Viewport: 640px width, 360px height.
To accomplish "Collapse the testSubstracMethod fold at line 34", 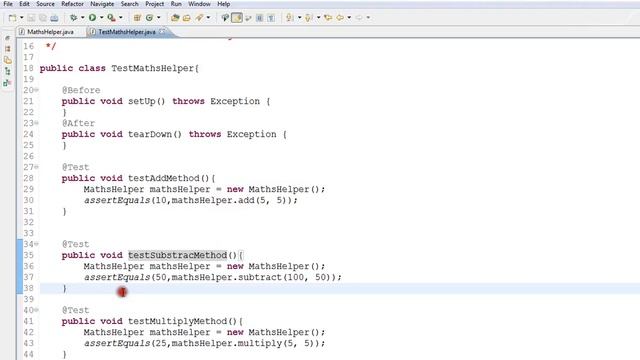I will pyautogui.click(x=36, y=244).
